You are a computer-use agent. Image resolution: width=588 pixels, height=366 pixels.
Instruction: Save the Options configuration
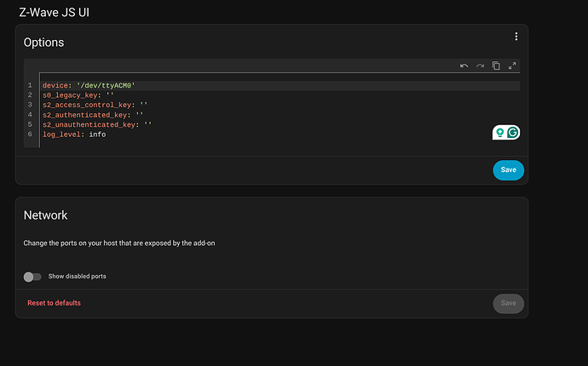pos(508,169)
